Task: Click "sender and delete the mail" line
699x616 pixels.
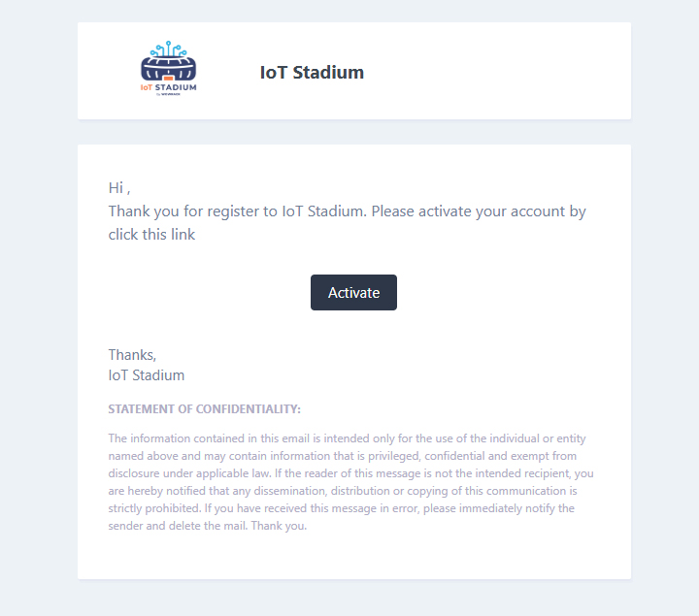Action: coord(208,526)
